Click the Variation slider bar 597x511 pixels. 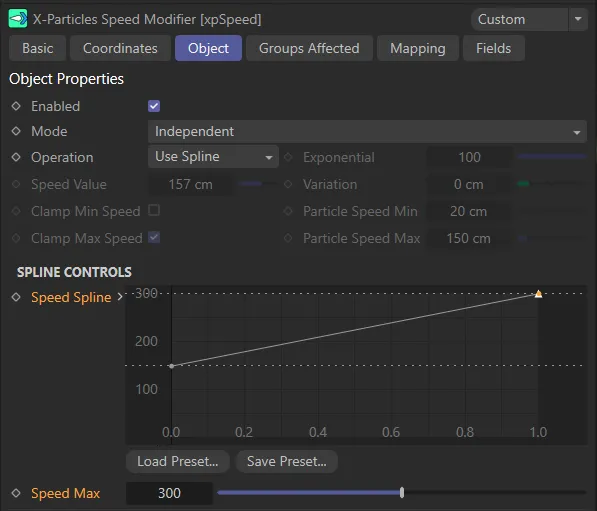[x=551, y=184]
